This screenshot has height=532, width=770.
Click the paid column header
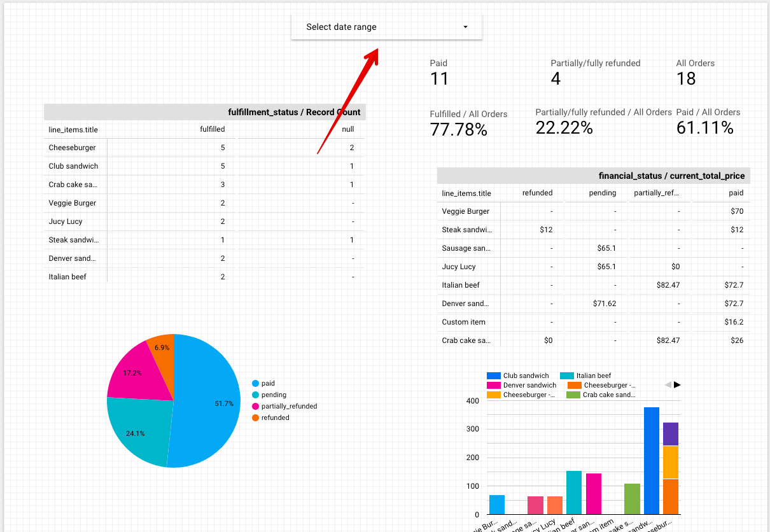(x=736, y=193)
